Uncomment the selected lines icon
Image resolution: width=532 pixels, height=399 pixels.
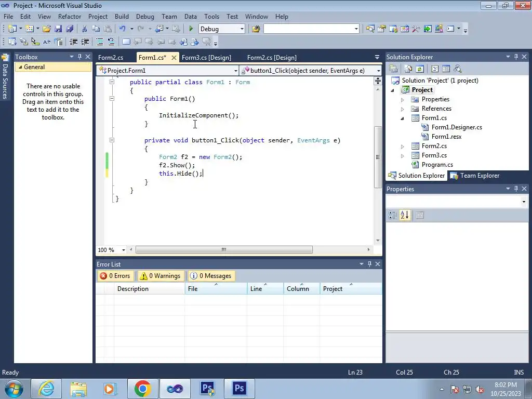coord(111,42)
